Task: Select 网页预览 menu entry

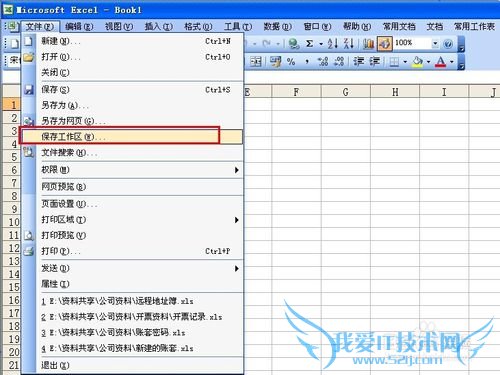Action: point(132,187)
